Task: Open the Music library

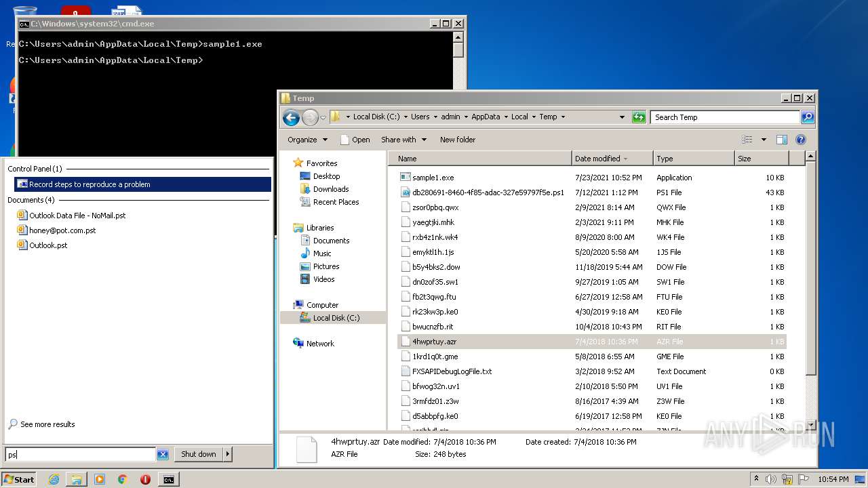Action: pos(322,253)
